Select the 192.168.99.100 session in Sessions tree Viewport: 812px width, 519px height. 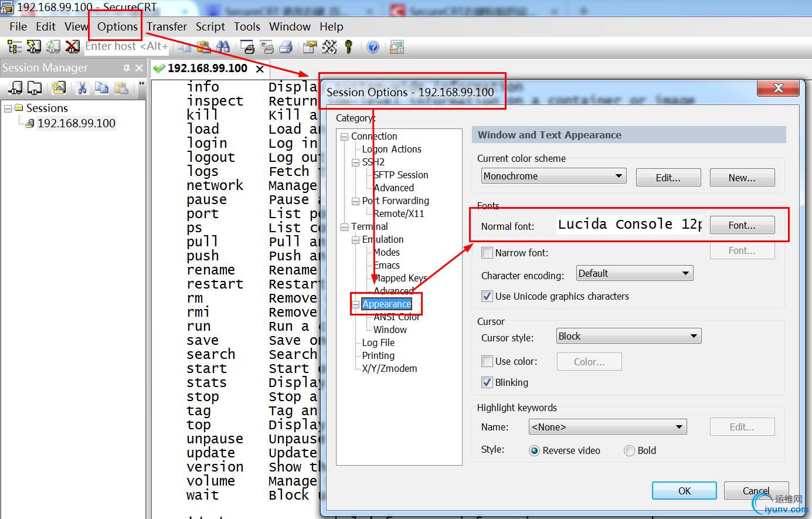click(x=76, y=123)
